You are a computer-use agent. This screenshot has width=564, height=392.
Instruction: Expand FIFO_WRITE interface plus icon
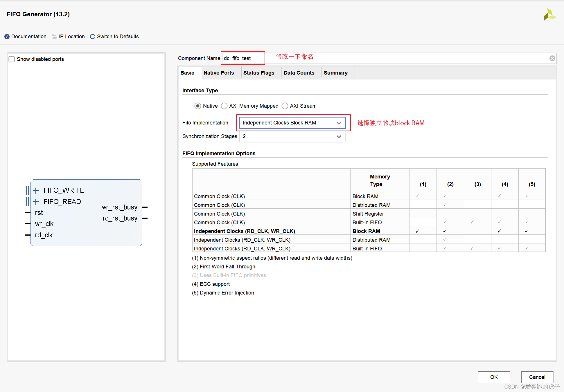point(36,191)
